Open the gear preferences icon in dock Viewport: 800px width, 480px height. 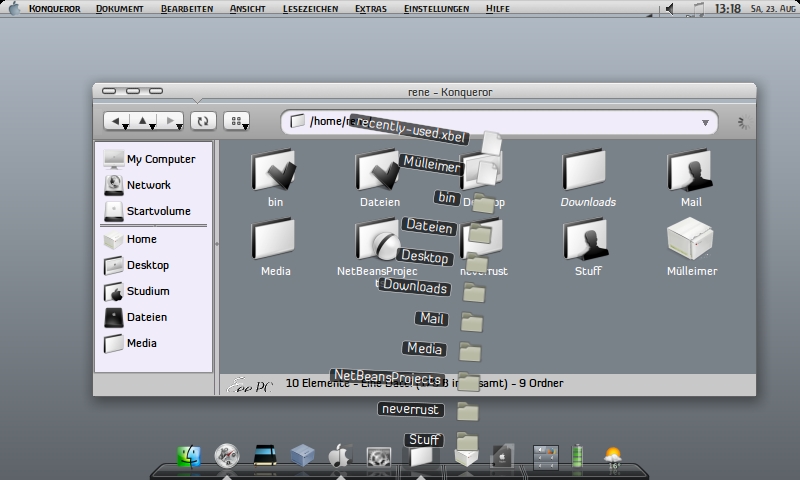(x=379, y=457)
